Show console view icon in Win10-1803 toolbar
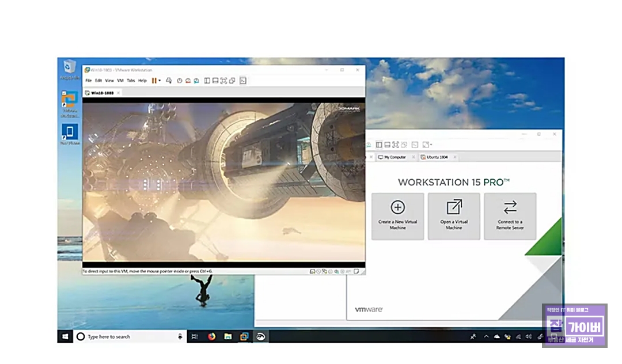 click(243, 81)
